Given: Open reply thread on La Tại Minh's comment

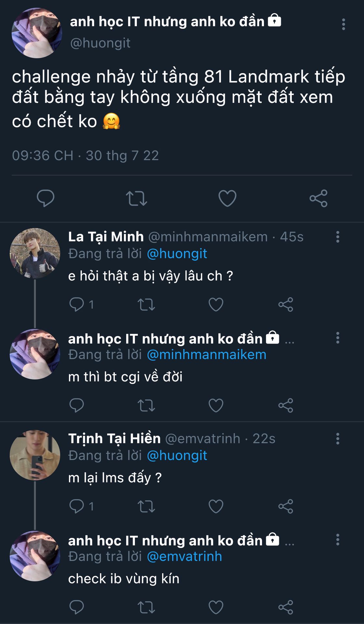Looking at the screenshot, I should tap(77, 305).
